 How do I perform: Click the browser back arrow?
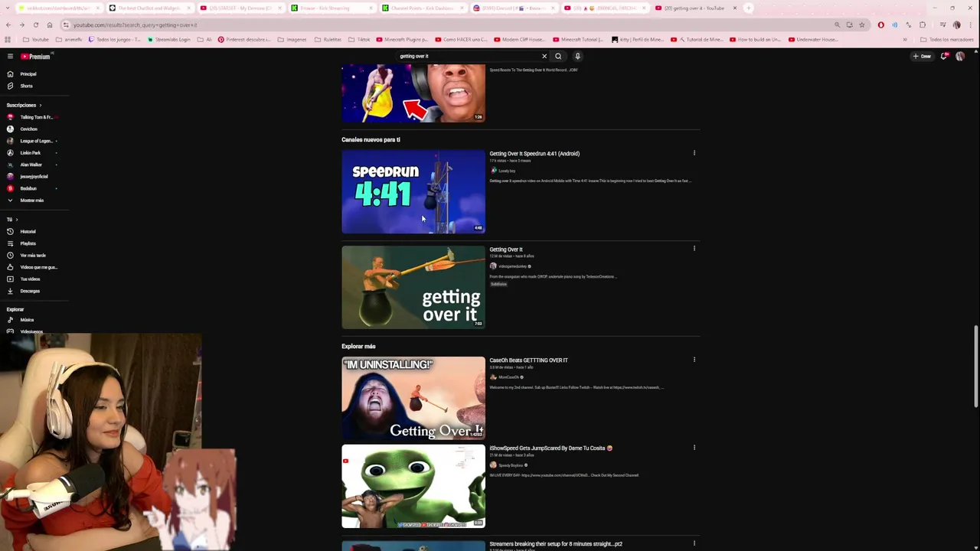[x=8, y=25]
